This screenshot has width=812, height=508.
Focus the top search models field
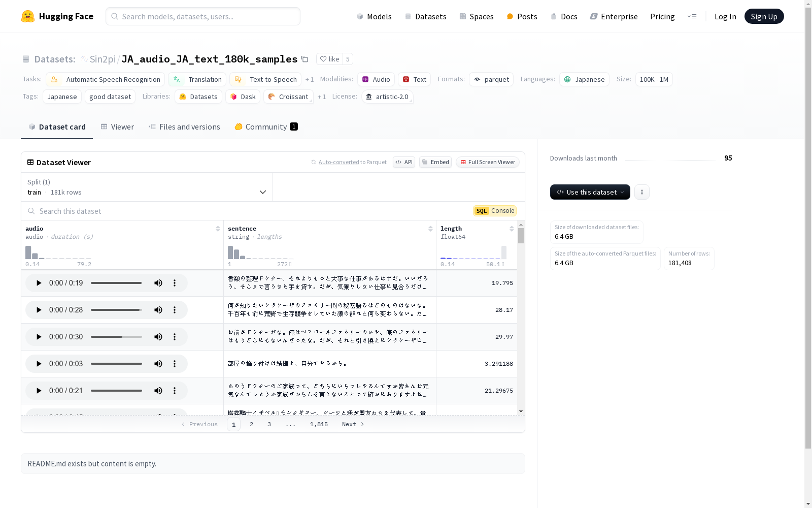pyautogui.click(x=203, y=16)
